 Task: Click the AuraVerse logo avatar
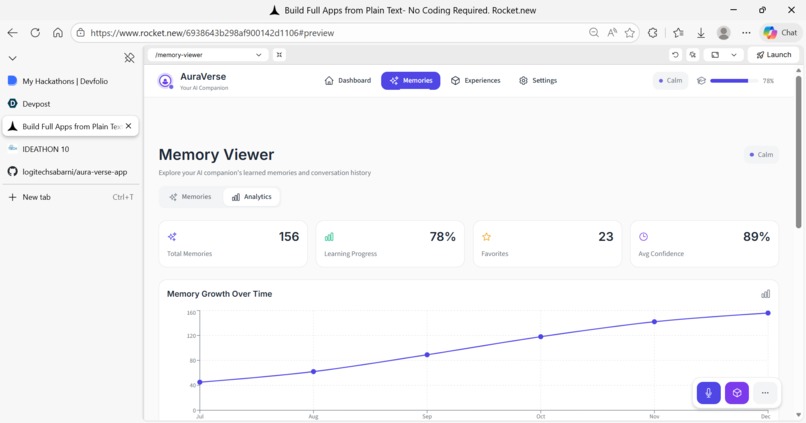(165, 81)
